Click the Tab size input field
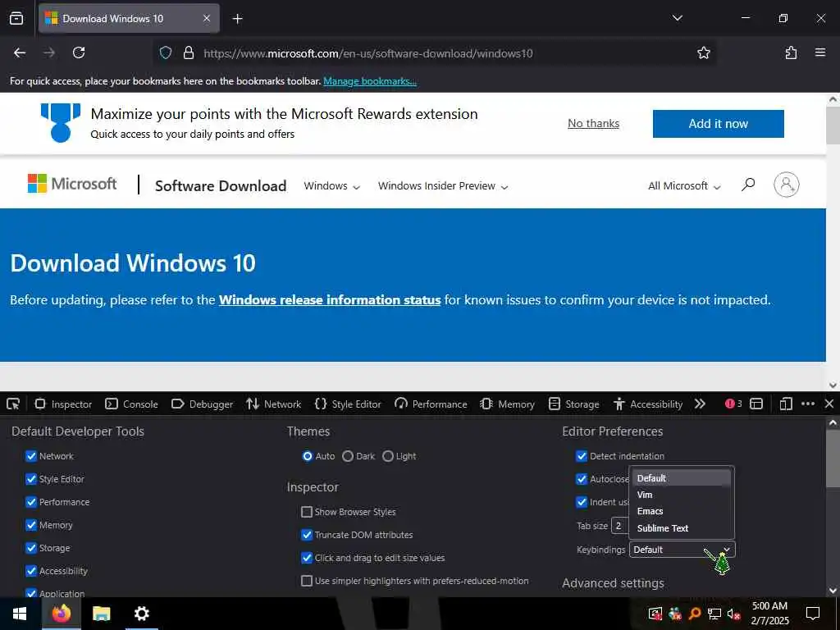840x630 pixels. click(620, 526)
